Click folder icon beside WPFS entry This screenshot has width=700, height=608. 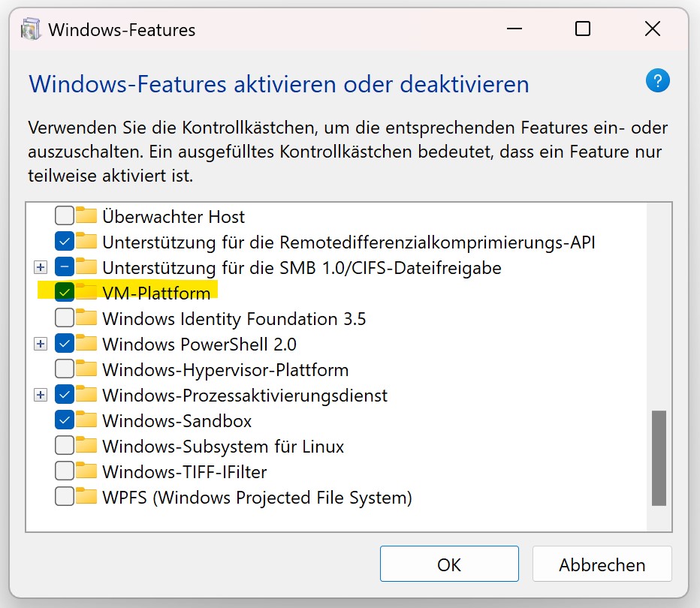(87, 497)
